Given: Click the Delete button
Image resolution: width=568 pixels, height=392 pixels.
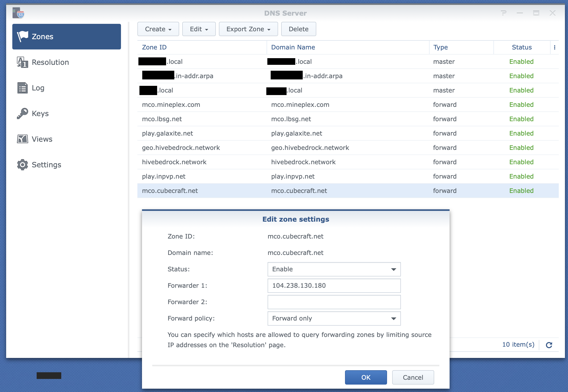Looking at the screenshot, I should click(x=298, y=29).
